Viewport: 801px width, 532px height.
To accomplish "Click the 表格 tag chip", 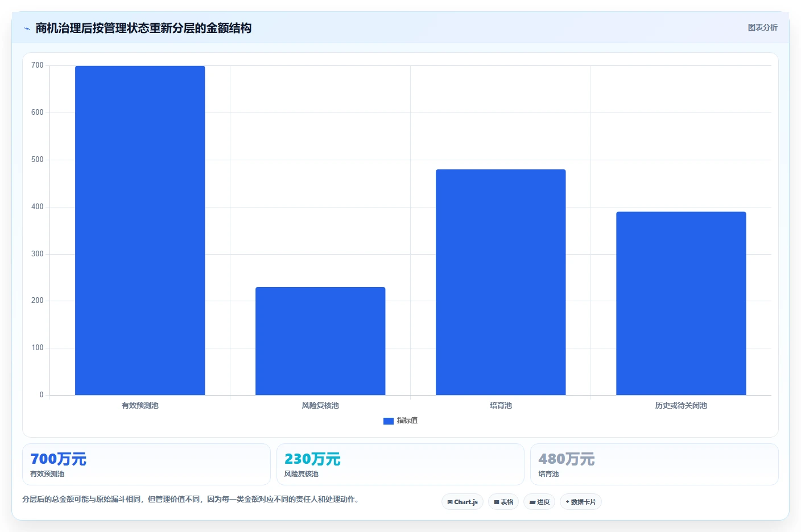I will pos(503,502).
